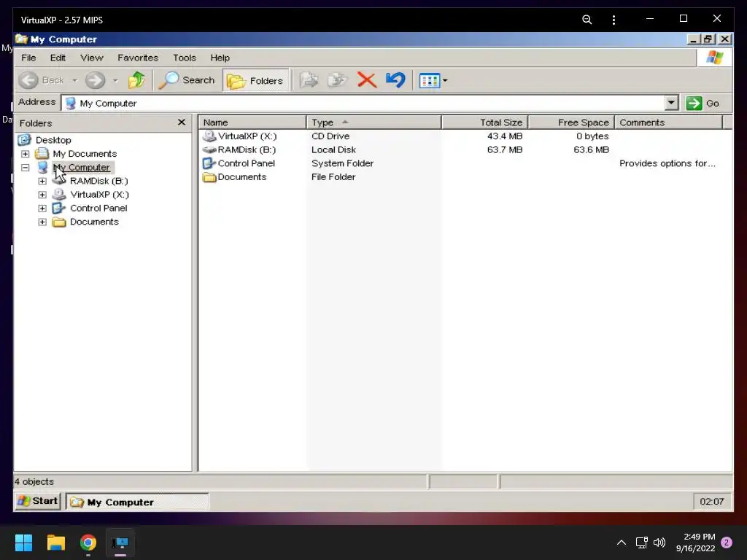Click the Back arrow toolbar icon
Viewport: 747px width, 560px height.
tap(28, 80)
